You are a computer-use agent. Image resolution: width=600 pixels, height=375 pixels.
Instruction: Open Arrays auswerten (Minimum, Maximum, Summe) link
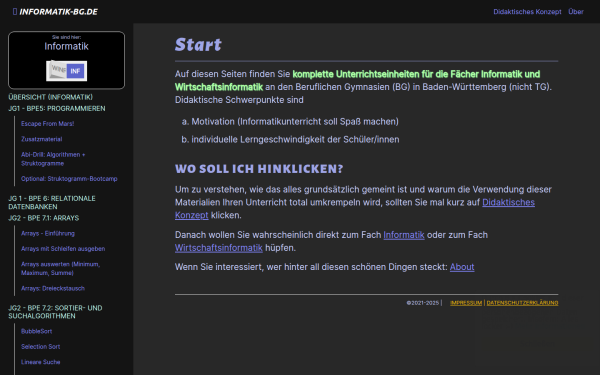point(60,268)
